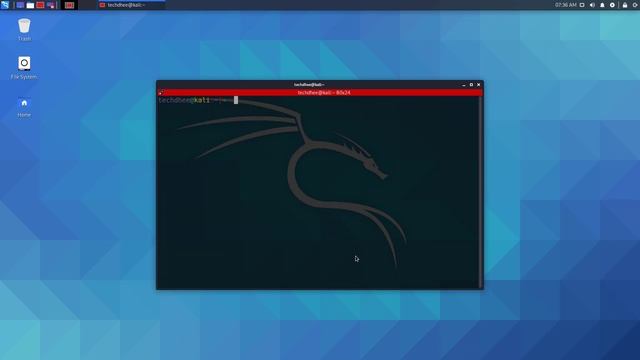Screen dimensions: 640x360
Task: Click the show desktop panel launcher
Action: (20, 5)
